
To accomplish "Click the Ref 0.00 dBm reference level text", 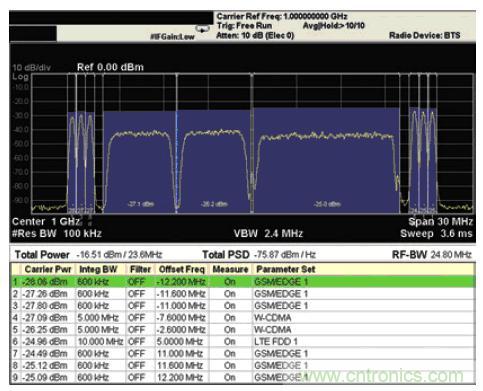I will (110, 67).
